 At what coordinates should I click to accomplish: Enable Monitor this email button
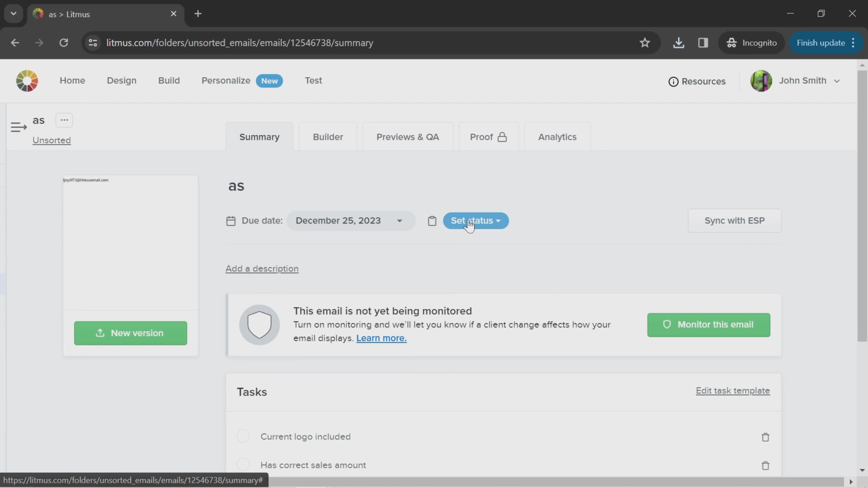point(709,325)
